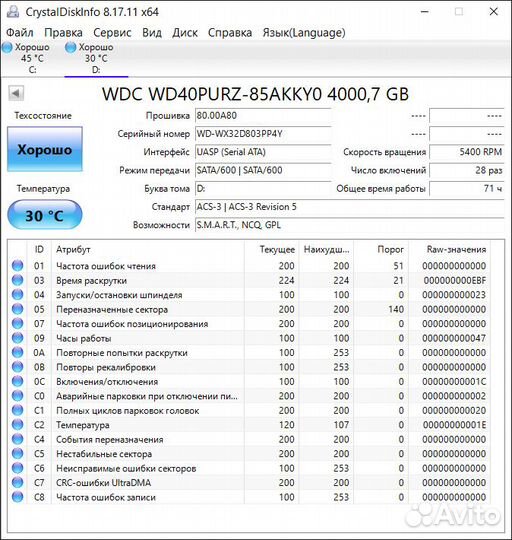Select the drive D: disk tab

point(96,58)
